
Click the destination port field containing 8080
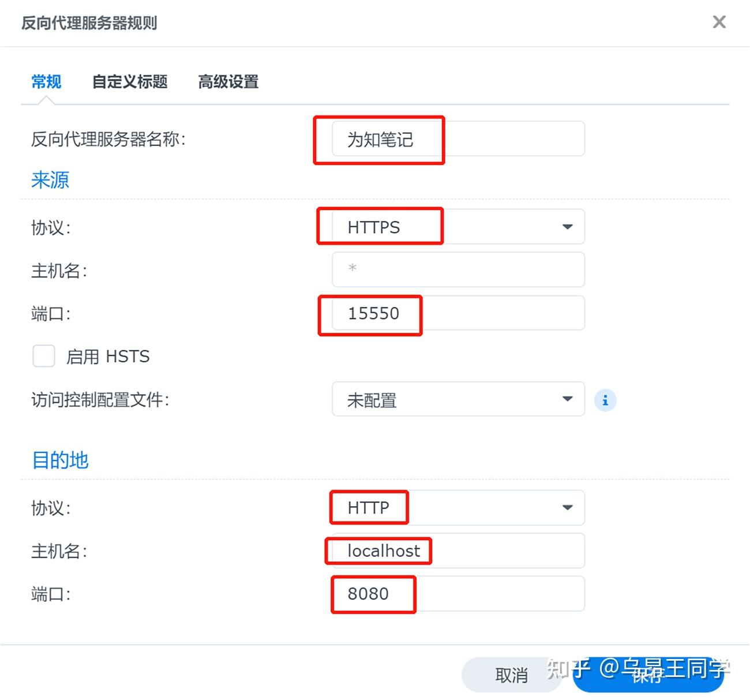[456, 594]
